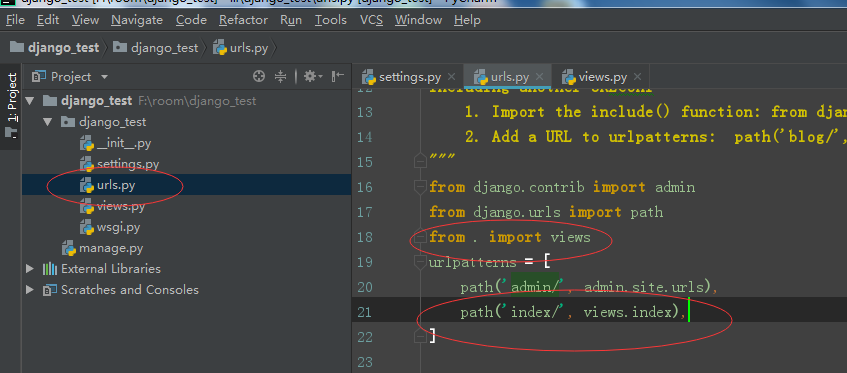
Task: Click admin.site.urls in line 20
Action: point(644,287)
